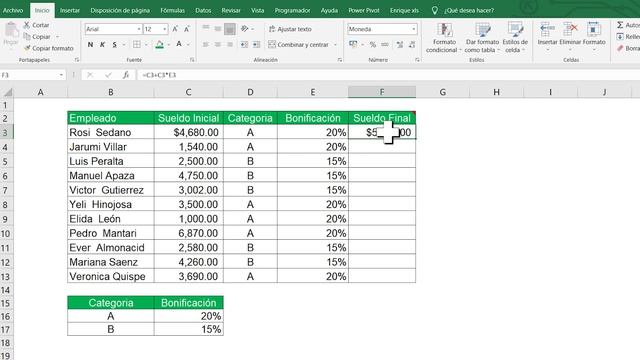Click the Cortar scissors command
This screenshot has width=640, height=360.
click(36, 25)
